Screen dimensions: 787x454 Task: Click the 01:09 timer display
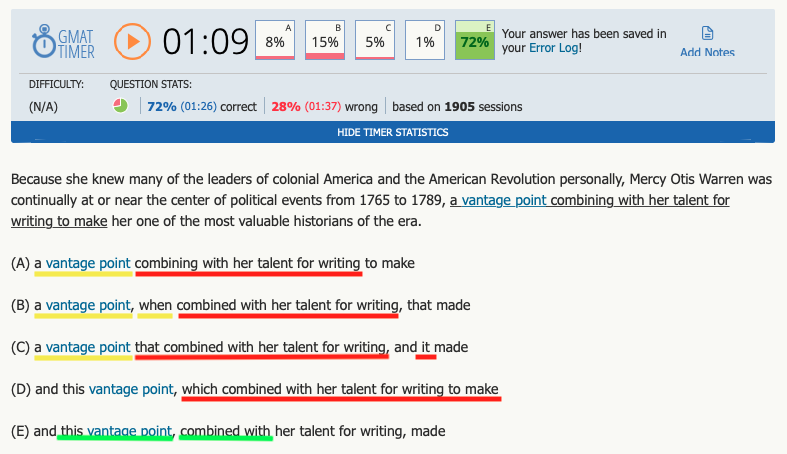pos(205,42)
